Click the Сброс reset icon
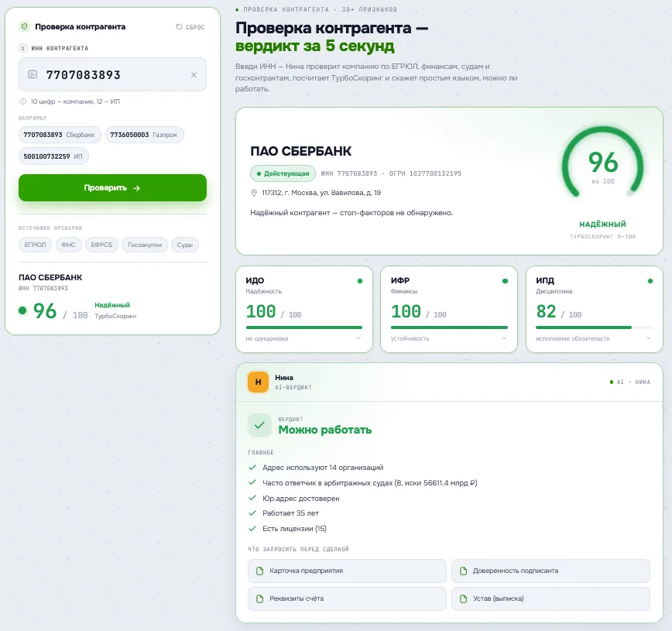This screenshot has height=631, width=672. click(179, 26)
